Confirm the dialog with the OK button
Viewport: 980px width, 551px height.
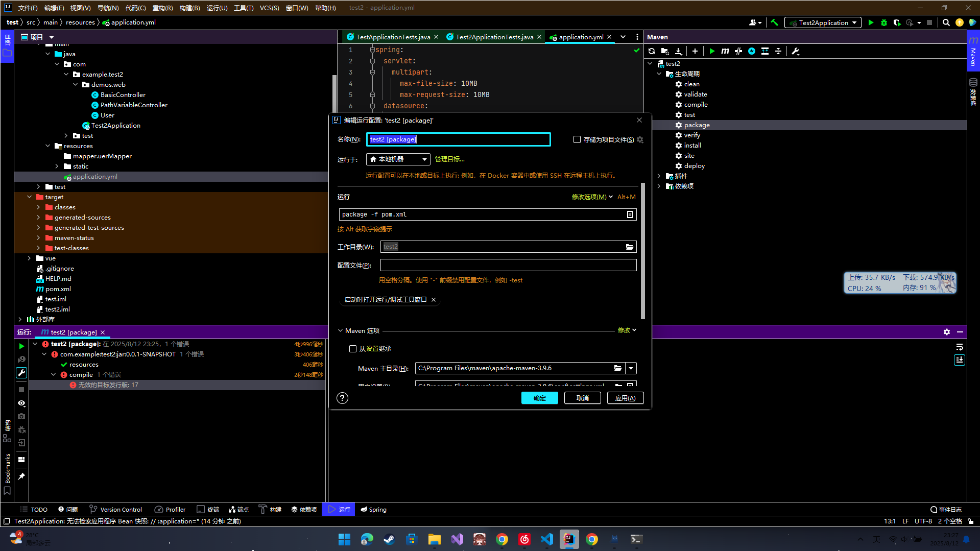pos(539,398)
